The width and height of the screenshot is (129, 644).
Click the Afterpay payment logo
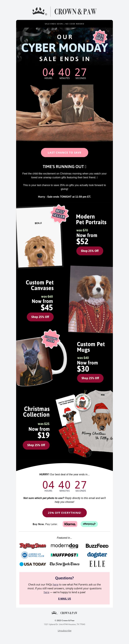pyautogui.click(x=89, y=524)
